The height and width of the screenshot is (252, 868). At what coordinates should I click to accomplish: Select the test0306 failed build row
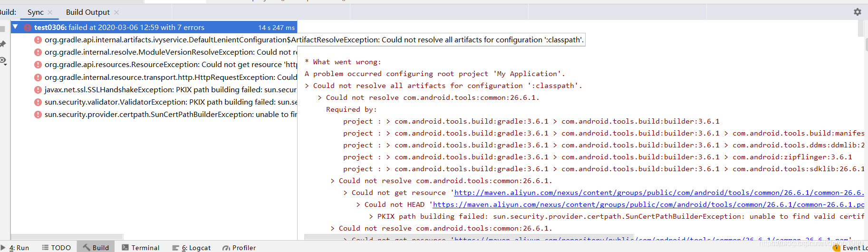coord(154,27)
